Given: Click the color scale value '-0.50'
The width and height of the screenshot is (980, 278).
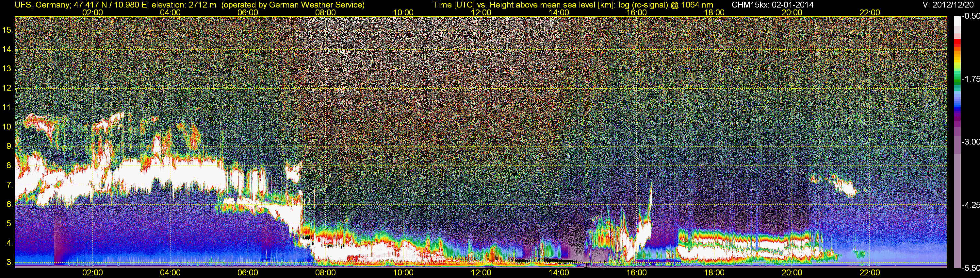Looking at the screenshot, I should click(x=971, y=16).
